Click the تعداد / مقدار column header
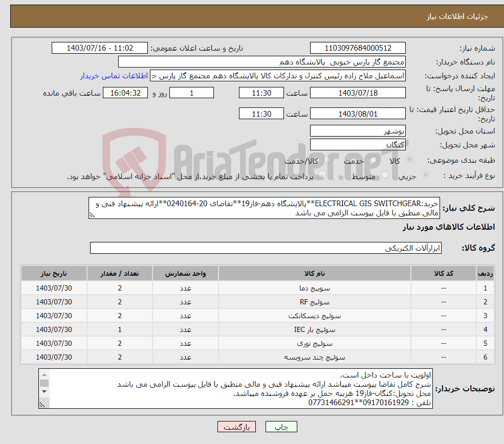 point(120,273)
